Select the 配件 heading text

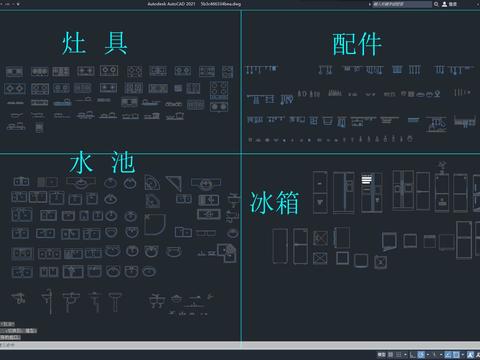coord(357,44)
